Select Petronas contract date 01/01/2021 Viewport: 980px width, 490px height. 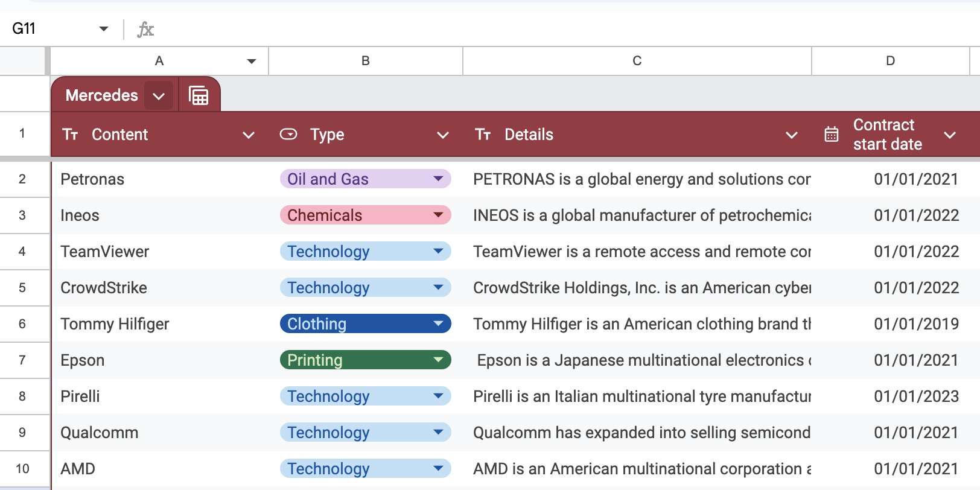point(891,179)
